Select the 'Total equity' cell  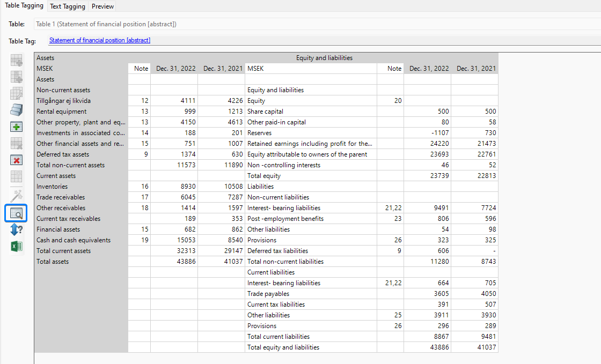tap(311, 176)
